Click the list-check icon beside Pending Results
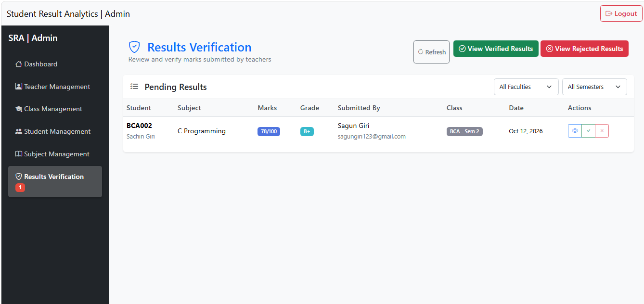Screen dimensions: 644x304 [134, 87]
